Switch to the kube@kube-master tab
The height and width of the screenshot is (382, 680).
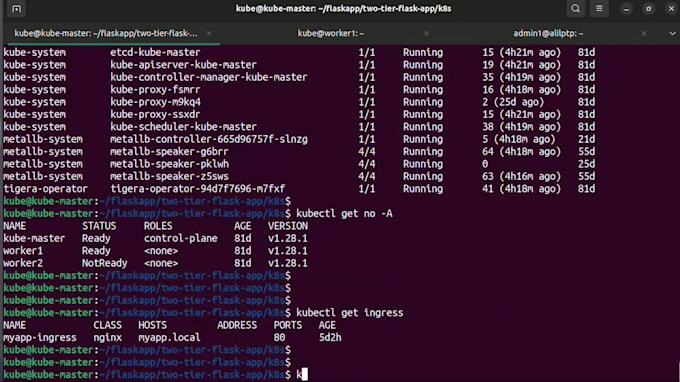[x=105, y=33]
